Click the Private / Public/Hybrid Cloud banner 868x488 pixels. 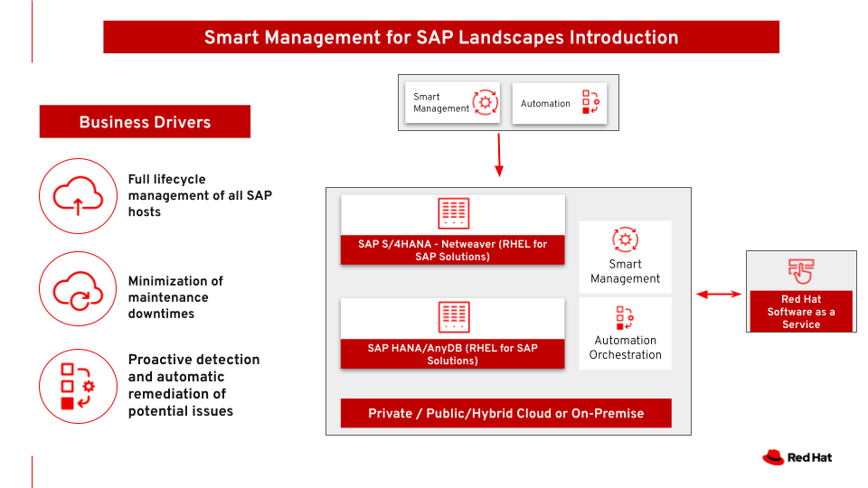[x=506, y=413]
